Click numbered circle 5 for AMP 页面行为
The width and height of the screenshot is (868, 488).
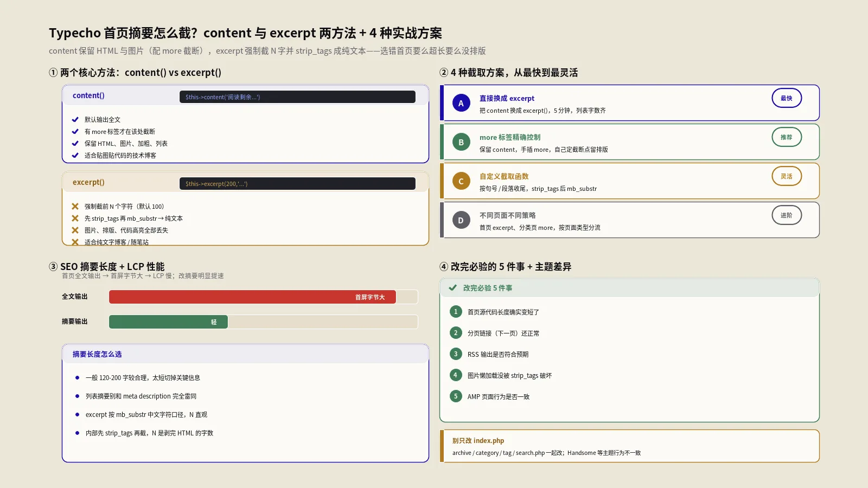[x=456, y=396]
